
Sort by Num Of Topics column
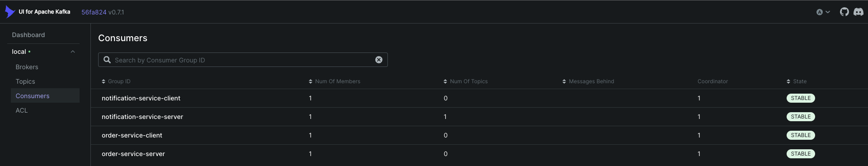coord(466,81)
